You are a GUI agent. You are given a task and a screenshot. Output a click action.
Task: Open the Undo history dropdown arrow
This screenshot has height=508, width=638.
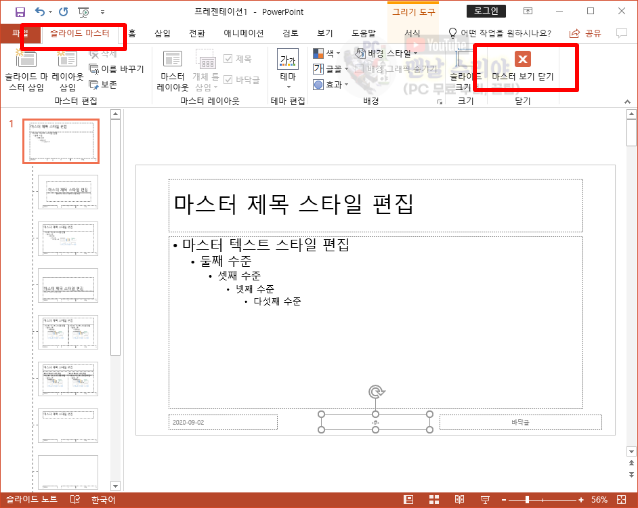pos(50,12)
